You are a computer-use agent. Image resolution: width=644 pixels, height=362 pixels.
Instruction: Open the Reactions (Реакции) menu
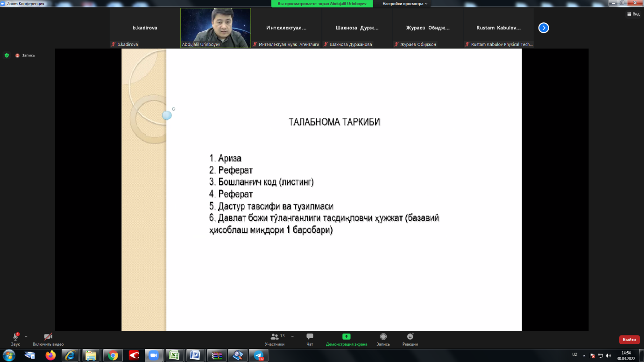pyautogui.click(x=410, y=339)
